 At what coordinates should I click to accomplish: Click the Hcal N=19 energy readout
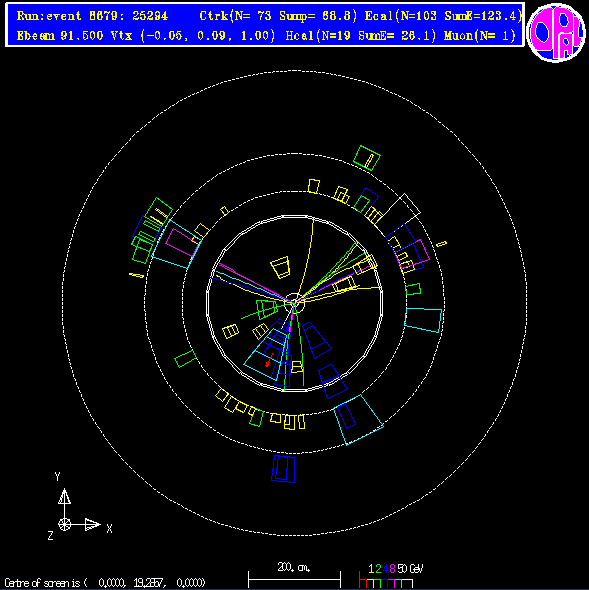(x=361, y=36)
